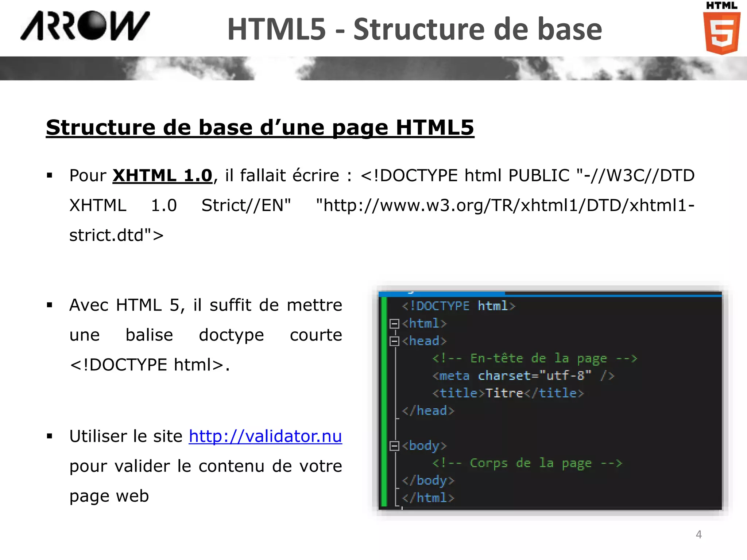Viewport: 747px width, 560px height.
Task: Click the Corps de la page comment
Action: tap(527, 463)
